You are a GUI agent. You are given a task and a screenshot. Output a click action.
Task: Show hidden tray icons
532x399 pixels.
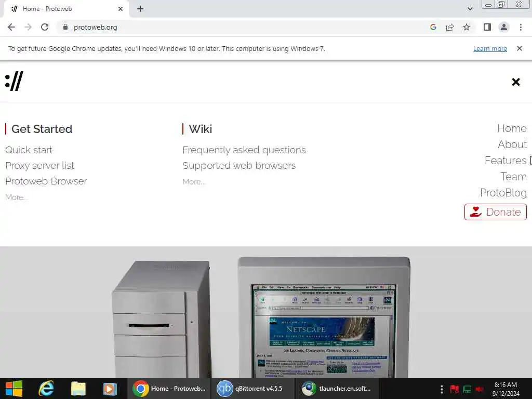442,389
